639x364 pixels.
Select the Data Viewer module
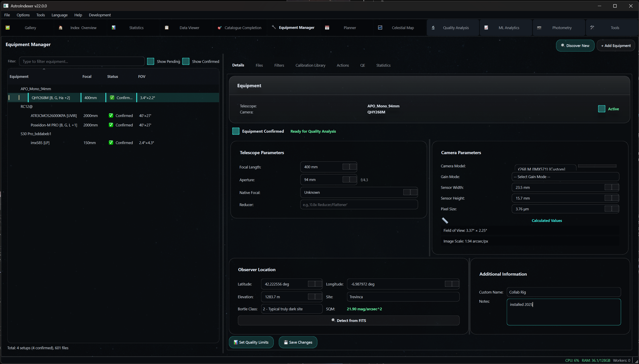[x=189, y=28]
